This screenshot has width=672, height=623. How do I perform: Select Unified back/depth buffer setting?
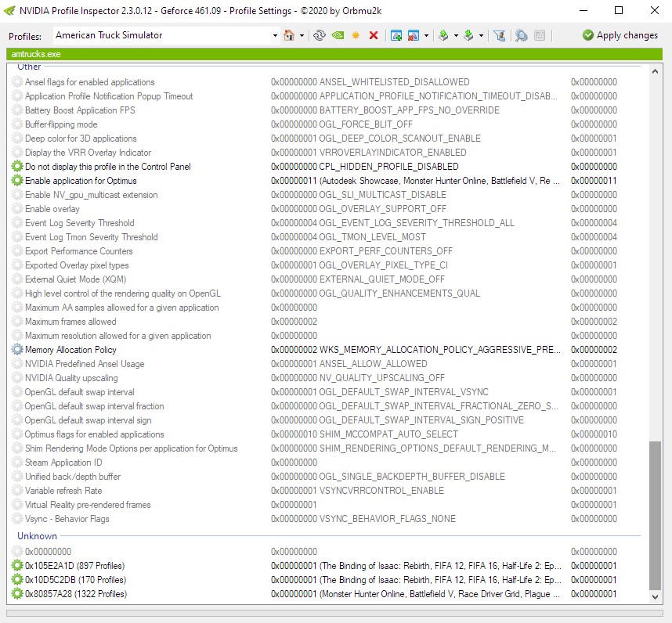click(x=327, y=477)
